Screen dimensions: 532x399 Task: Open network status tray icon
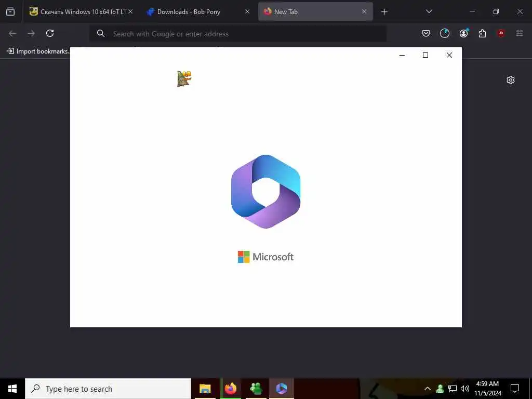453,389
